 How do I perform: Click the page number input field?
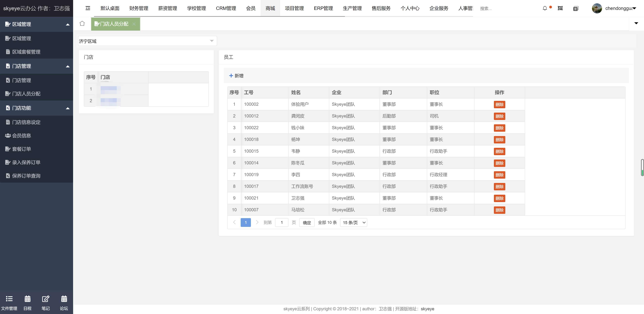(x=282, y=222)
